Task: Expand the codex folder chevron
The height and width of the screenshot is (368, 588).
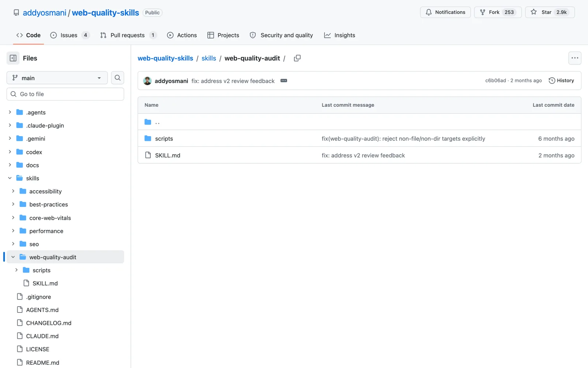Action: coord(10,152)
